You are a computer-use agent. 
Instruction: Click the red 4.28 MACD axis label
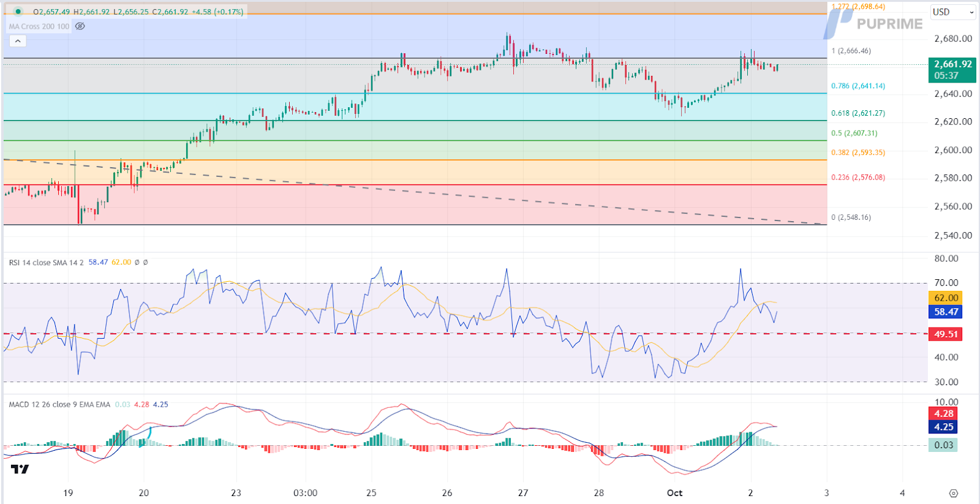[944, 413]
